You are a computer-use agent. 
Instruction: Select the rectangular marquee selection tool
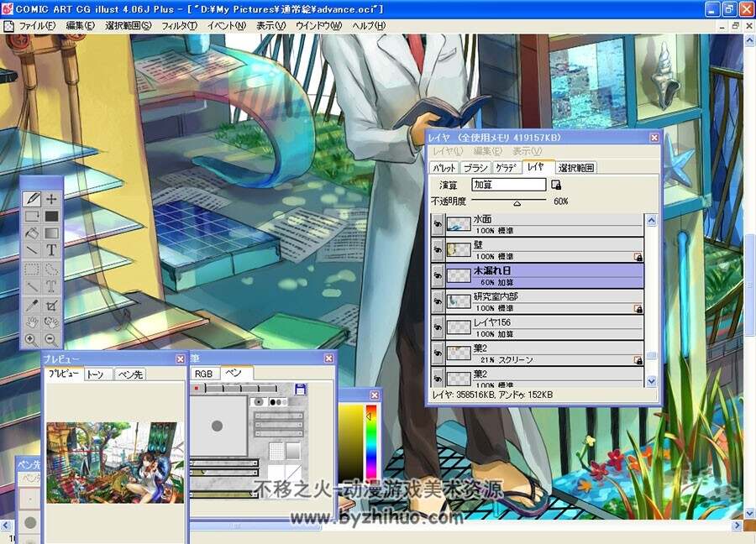click(32, 269)
